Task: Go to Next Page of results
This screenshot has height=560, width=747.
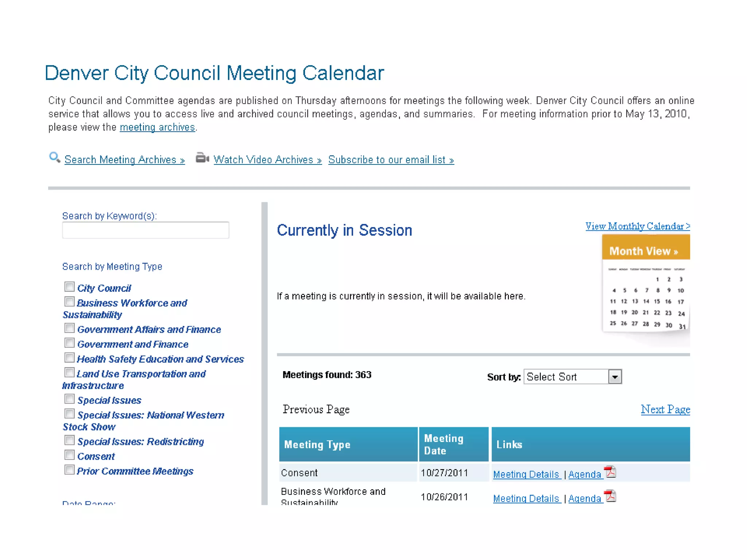Action: [665, 409]
